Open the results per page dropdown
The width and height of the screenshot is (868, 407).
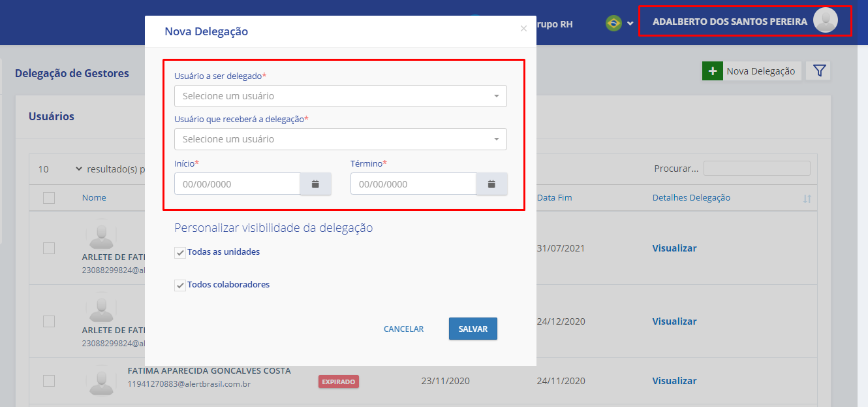59,169
